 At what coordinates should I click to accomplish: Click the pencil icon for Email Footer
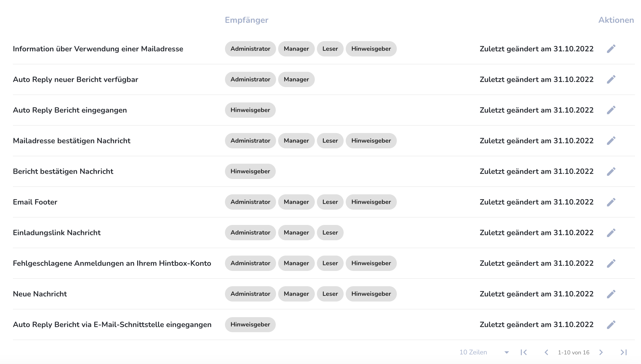(x=611, y=202)
